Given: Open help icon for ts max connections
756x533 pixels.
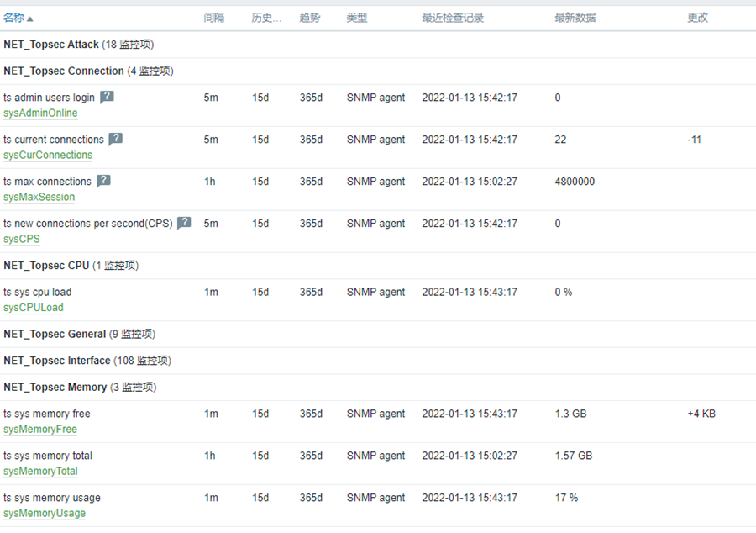Looking at the screenshot, I should coord(103,181).
